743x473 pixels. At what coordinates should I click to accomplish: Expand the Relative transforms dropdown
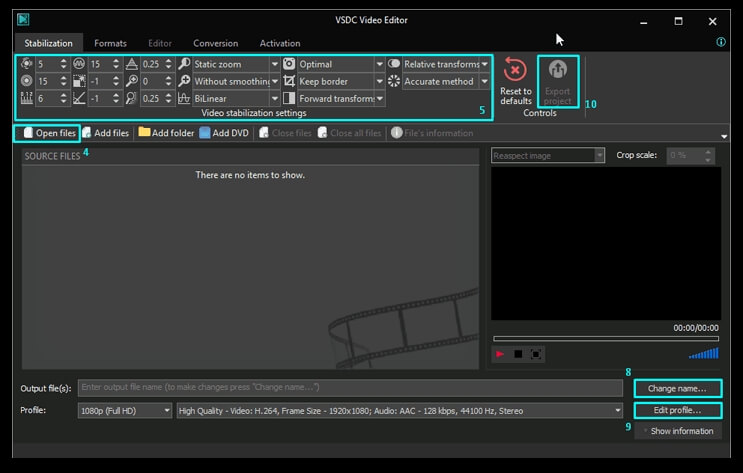pyautogui.click(x=485, y=64)
